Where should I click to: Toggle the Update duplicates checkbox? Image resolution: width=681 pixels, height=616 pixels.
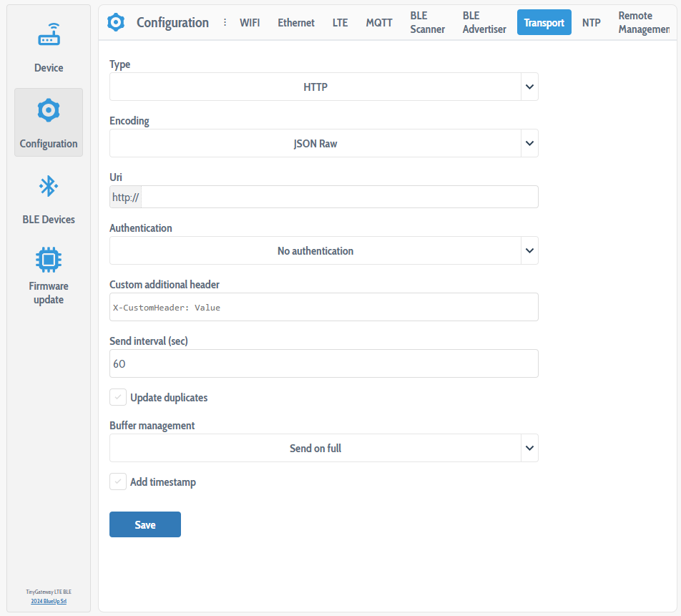coord(118,397)
